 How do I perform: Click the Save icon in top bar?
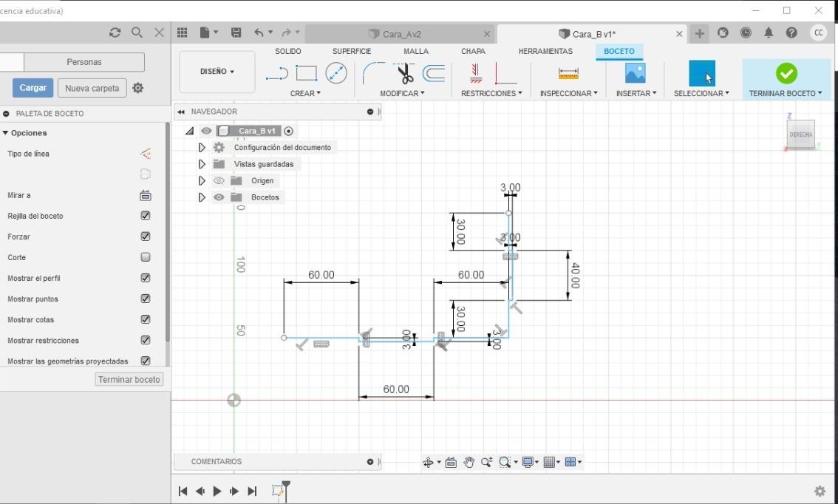point(236,33)
